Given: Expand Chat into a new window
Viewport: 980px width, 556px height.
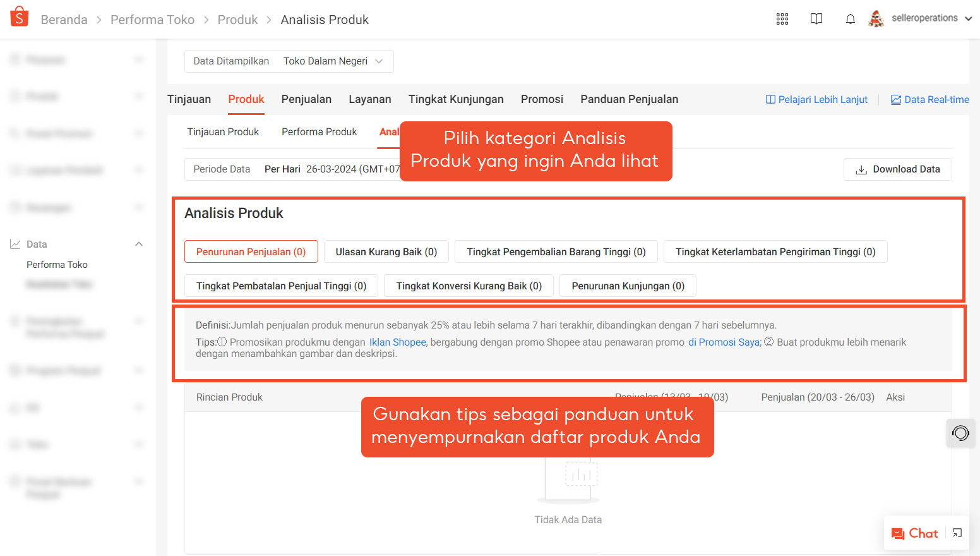Looking at the screenshot, I should pos(956,533).
